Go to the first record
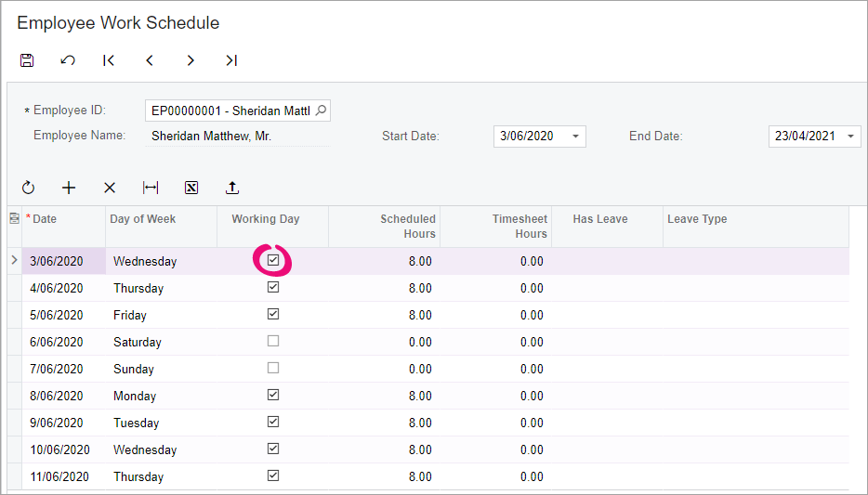This screenshot has height=495, width=868. (109, 60)
